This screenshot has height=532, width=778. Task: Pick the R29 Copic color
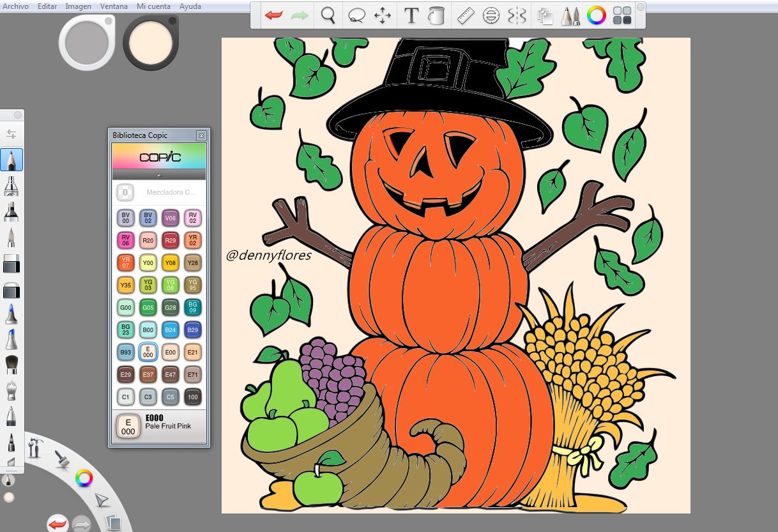[x=171, y=240]
